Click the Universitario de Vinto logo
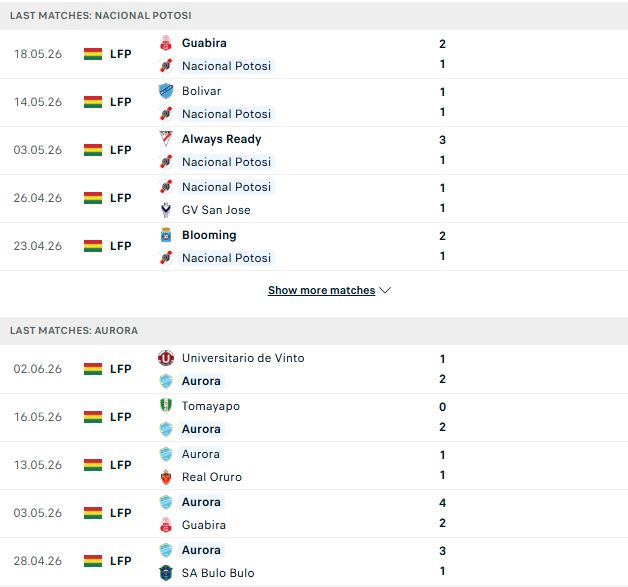Image resolution: width=628 pixels, height=587 pixels. (x=166, y=358)
